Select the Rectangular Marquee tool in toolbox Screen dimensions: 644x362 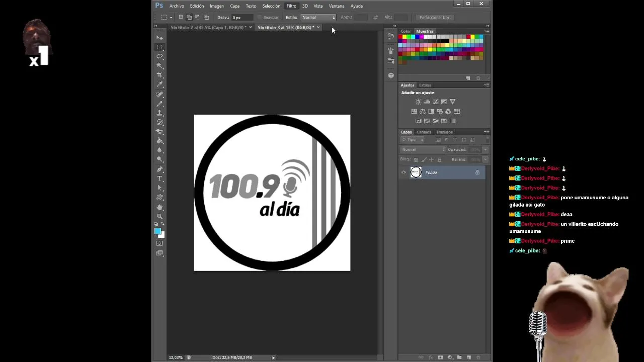[x=159, y=47]
